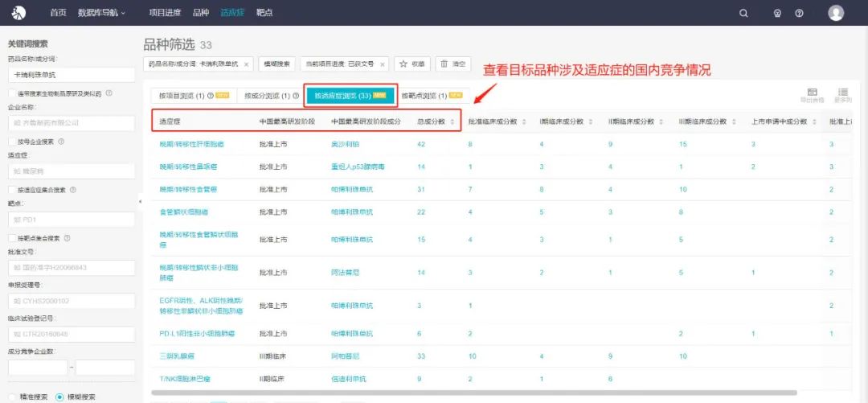Switch to 按适应症浏览 (33) tab
The image size is (868, 403).
350,96
